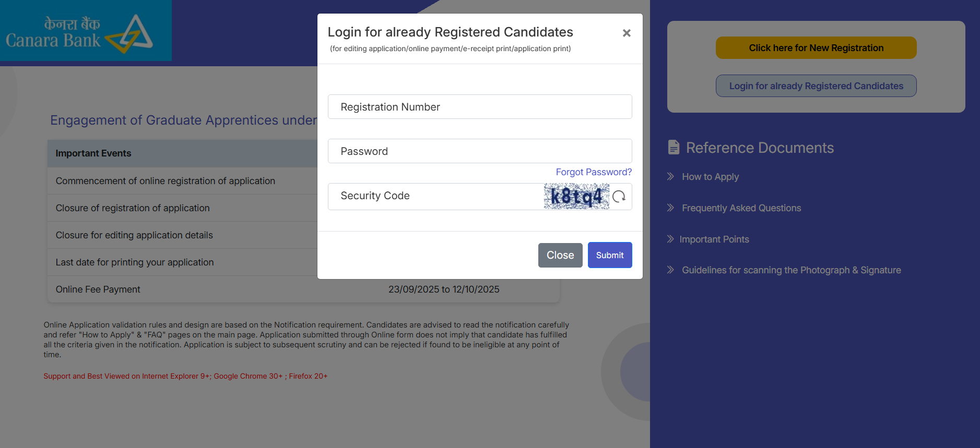Viewport: 980px width, 448px height.
Task: Click chevron beside Frequently Asked Questions
Action: (670, 208)
